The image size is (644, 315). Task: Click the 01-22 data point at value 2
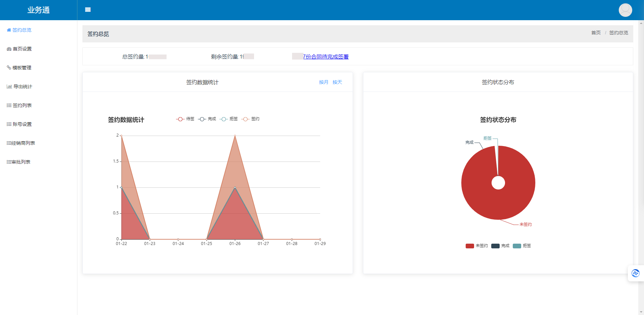tap(121, 136)
